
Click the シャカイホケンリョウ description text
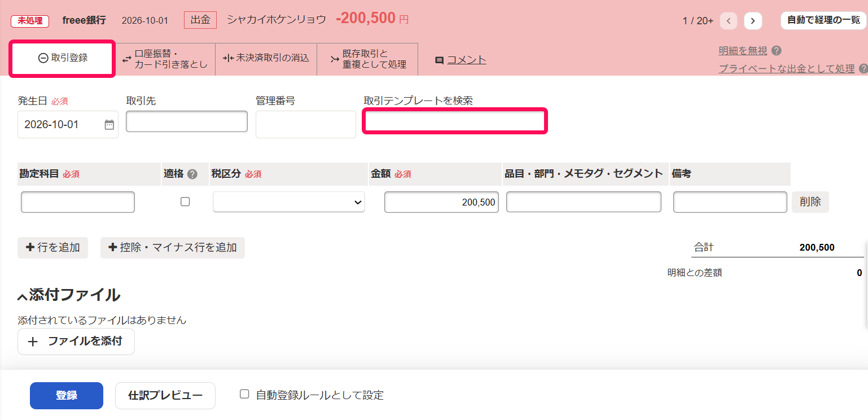[x=277, y=20]
